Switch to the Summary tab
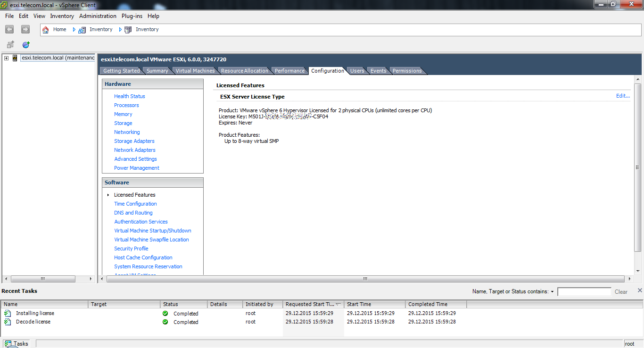This screenshot has height=348, width=644. (157, 71)
